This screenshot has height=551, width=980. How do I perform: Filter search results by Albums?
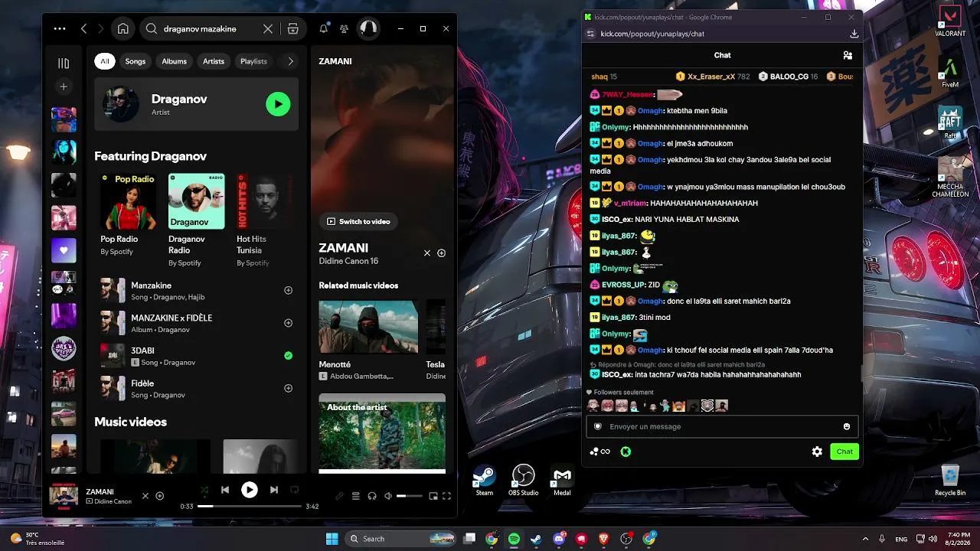tap(174, 61)
